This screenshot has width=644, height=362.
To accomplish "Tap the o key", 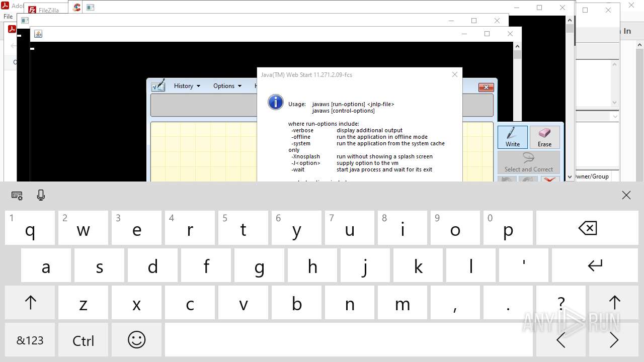I will pos(455,228).
